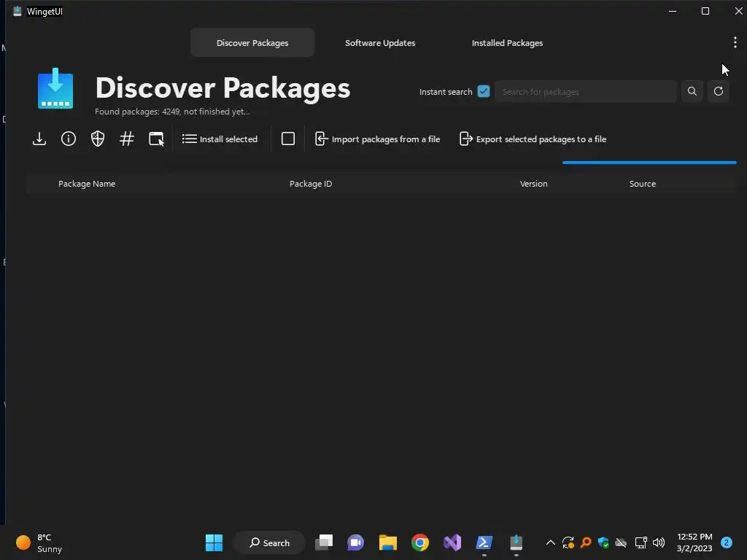Image resolution: width=747 pixels, height=560 pixels.
Task: Switch to the Discover Packages tab
Action: coord(252,43)
